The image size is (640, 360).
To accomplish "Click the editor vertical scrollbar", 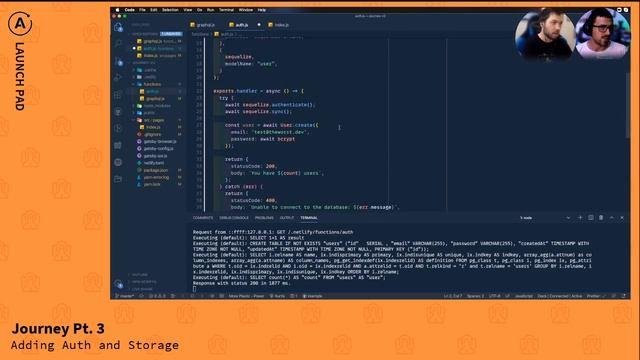I will coord(628,105).
